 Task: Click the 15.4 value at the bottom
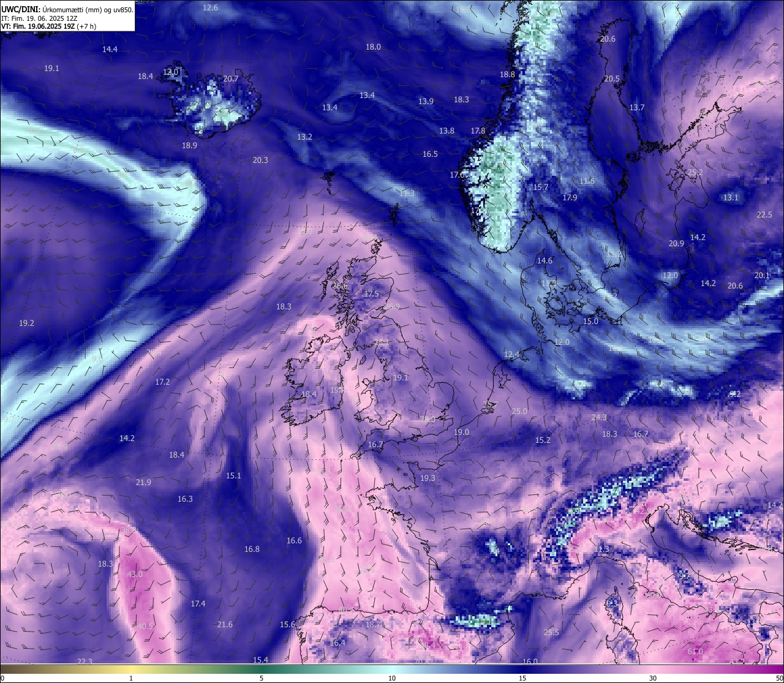point(260,660)
